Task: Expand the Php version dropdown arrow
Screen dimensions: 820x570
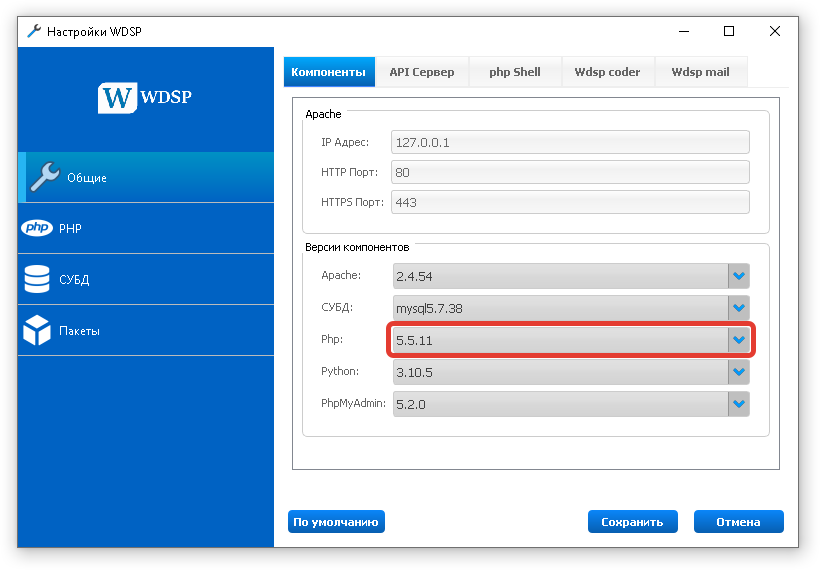Action: 738,340
